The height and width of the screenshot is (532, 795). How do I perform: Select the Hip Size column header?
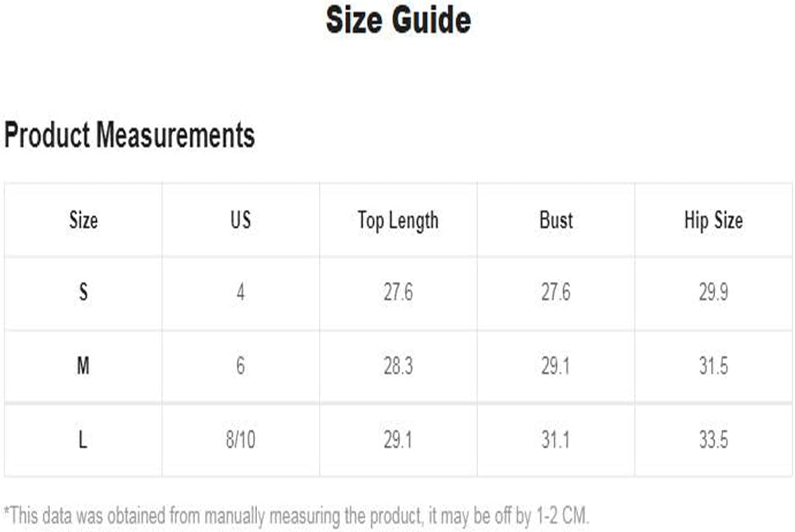point(714,220)
